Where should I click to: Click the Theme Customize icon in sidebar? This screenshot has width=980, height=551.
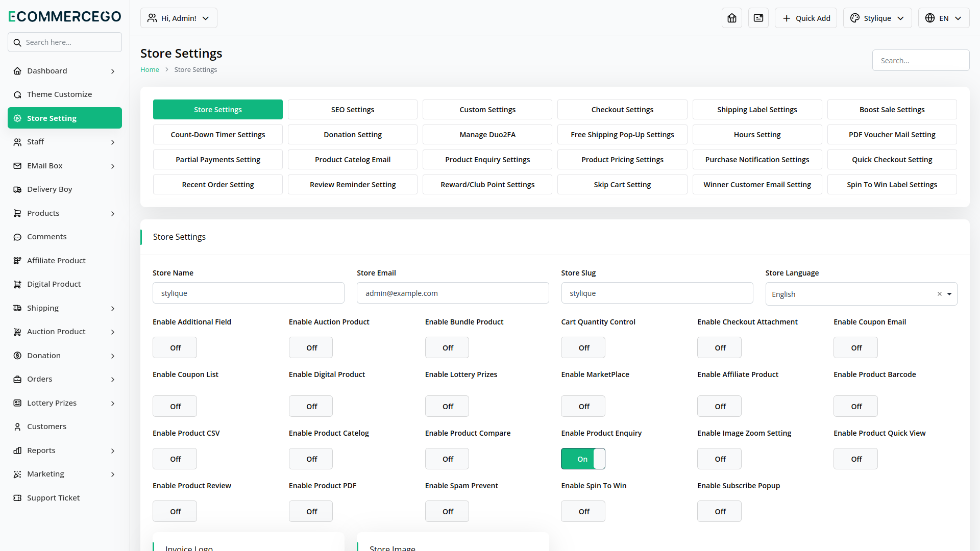point(17,94)
